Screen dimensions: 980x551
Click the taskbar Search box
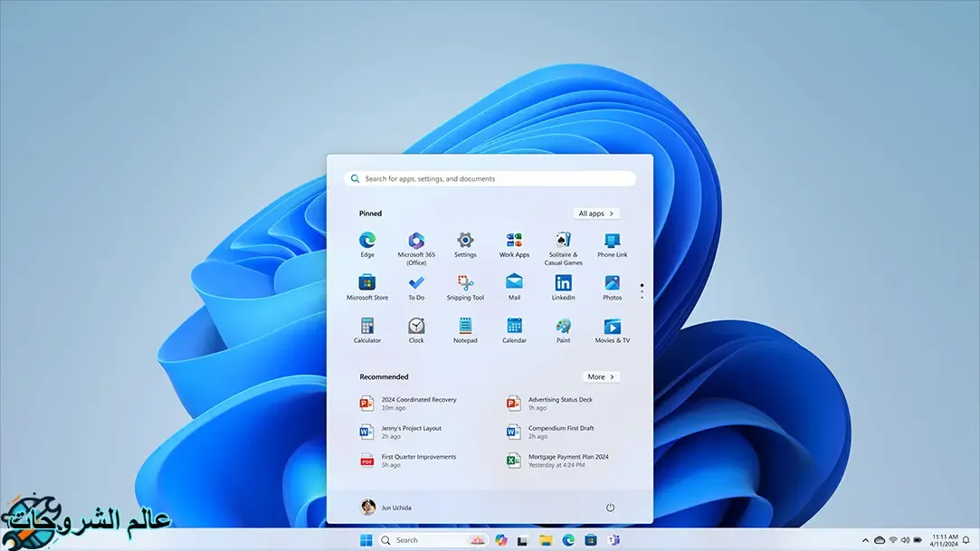pos(433,540)
